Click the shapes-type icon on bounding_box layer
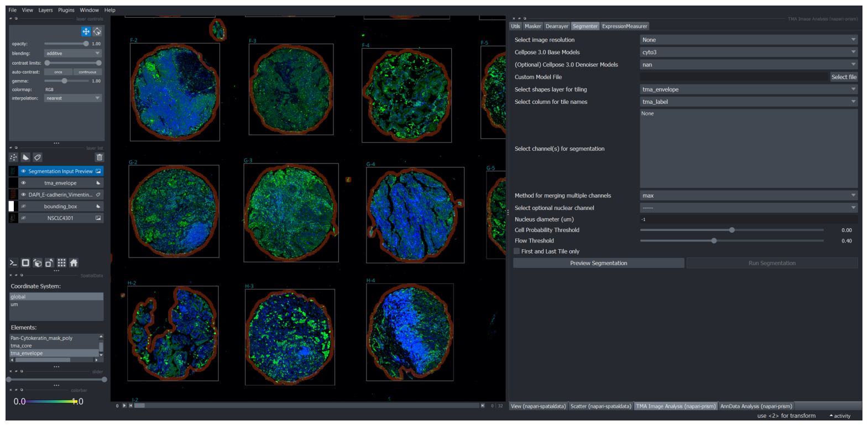Screen dimensions: 868x426 click(98, 206)
